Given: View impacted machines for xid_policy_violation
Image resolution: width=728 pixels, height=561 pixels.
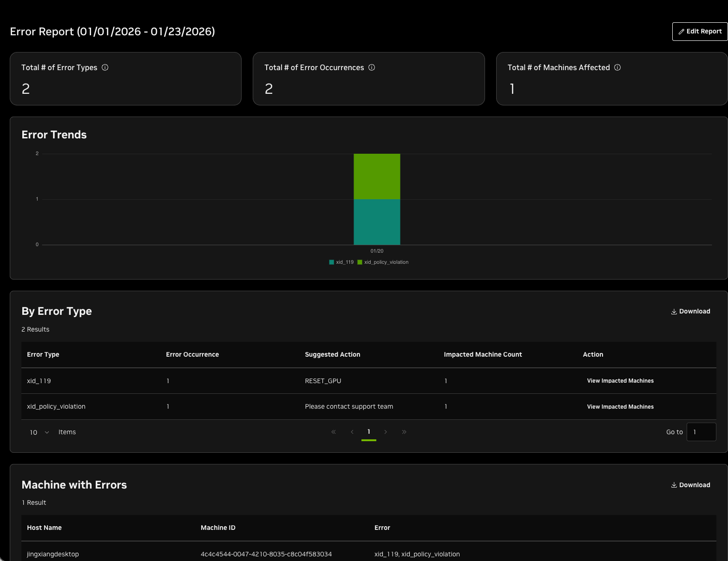Looking at the screenshot, I should [620, 407].
